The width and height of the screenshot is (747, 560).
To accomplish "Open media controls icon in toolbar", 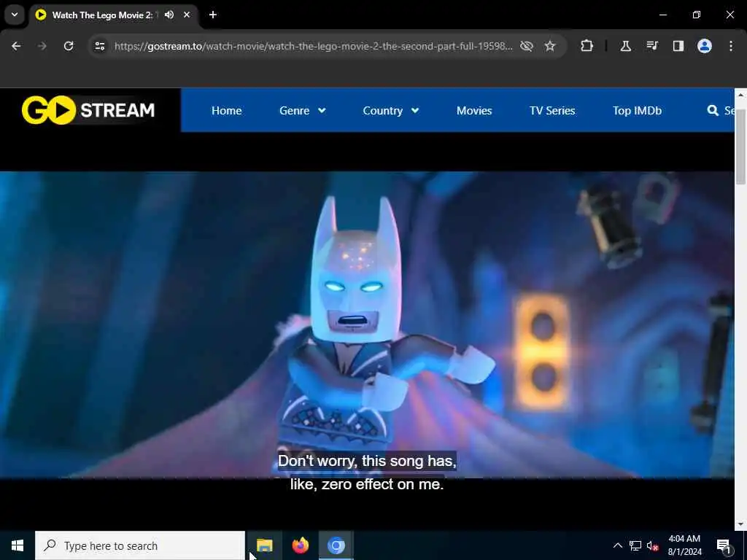I will pos(651,46).
